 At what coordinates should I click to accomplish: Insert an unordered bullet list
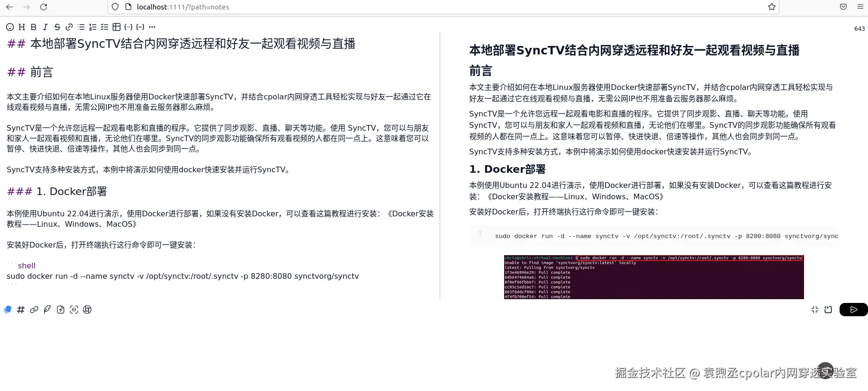click(81, 27)
